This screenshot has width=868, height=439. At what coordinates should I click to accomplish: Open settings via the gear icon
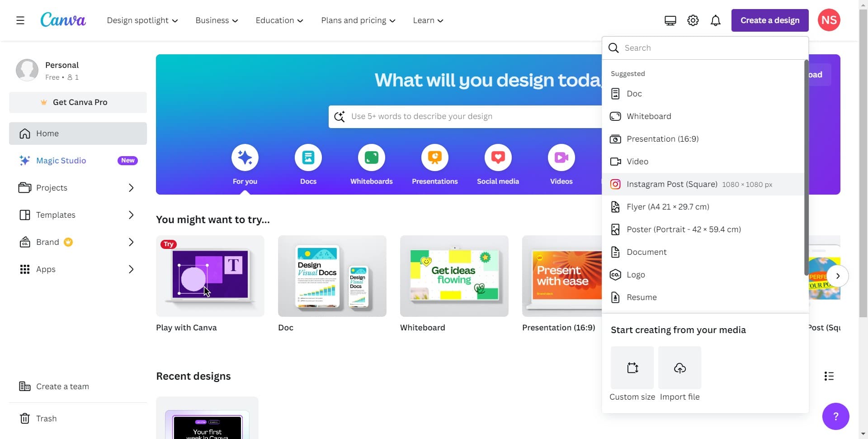tap(693, 20)
